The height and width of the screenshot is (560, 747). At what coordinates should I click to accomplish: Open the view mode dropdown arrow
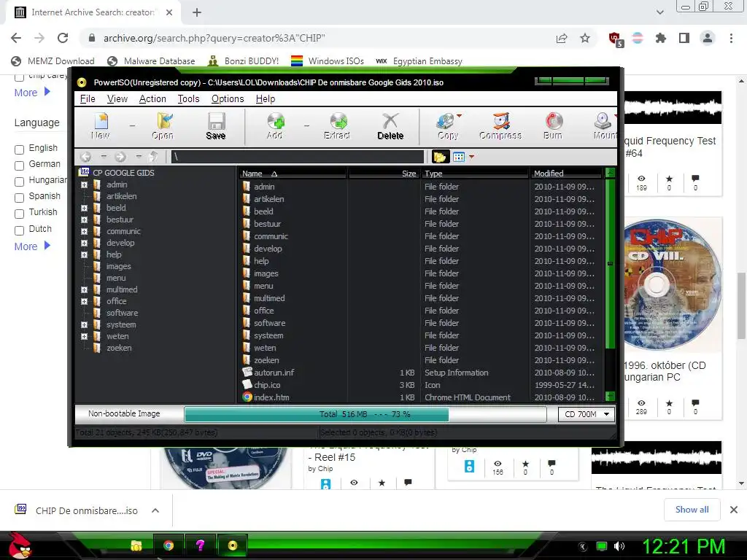point(472,157)
